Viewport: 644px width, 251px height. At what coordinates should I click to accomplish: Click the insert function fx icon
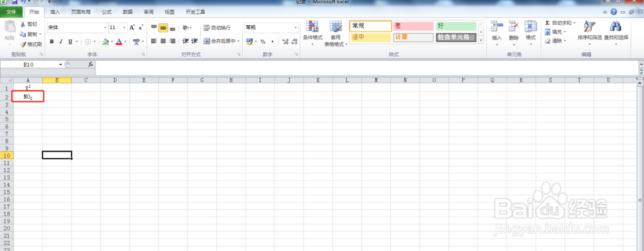[91, 65]
